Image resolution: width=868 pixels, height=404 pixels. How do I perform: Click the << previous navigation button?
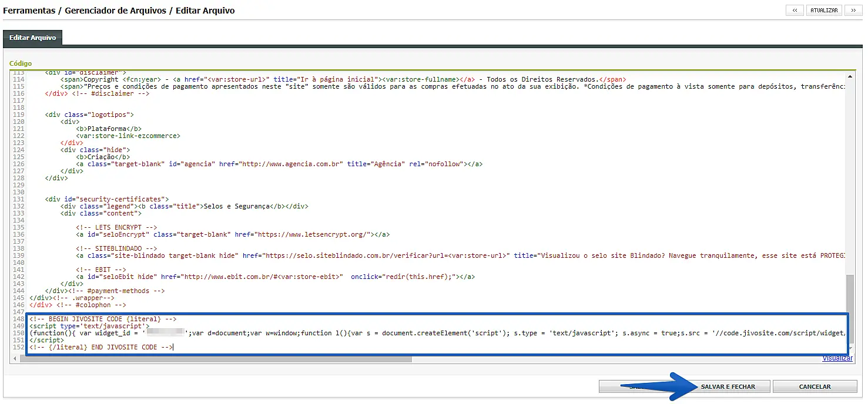pyautogui.click(x=795, y=11)
